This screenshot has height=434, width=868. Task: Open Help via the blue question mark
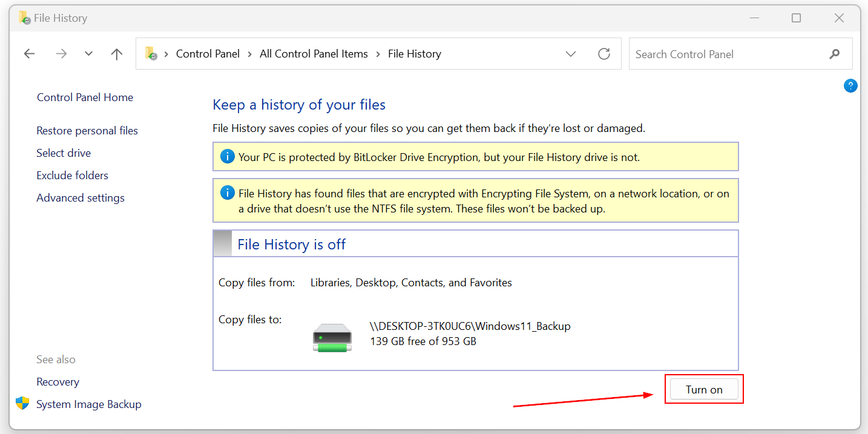pos(850,86)
